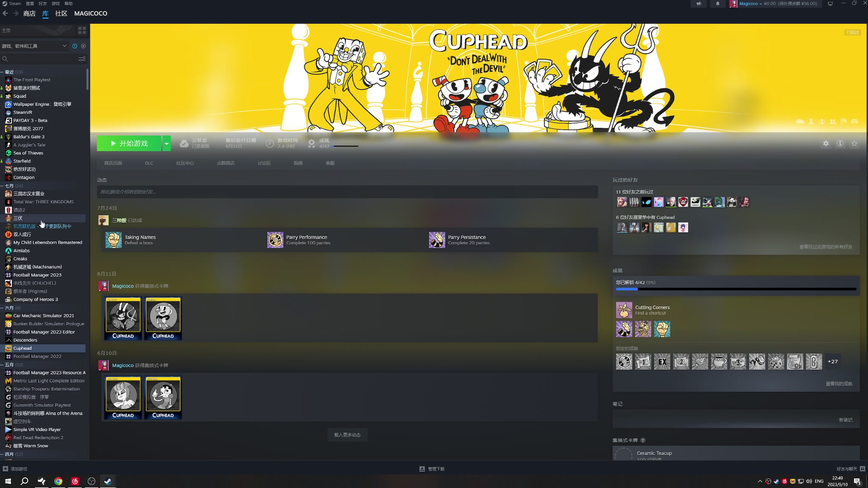
Task: Click the achievements progress bar
Action: pos(736,289)
